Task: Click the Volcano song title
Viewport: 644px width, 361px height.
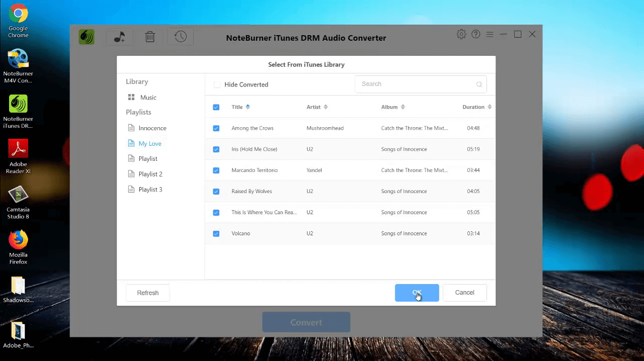Action: (x=240, y=234)
